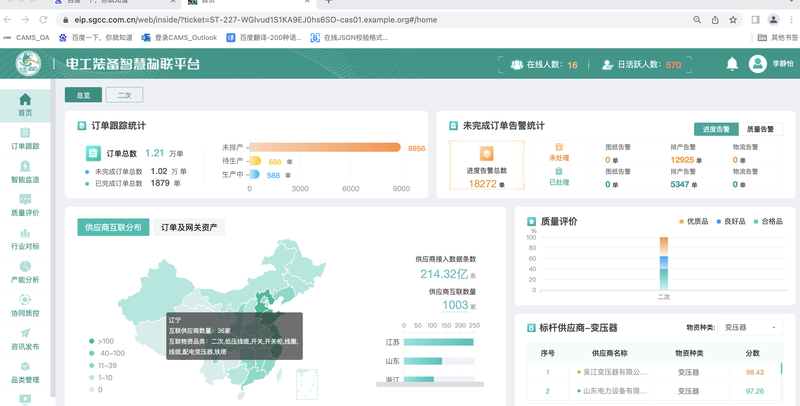Select the 供应商互联分布 tab

[x=113, y=227]
